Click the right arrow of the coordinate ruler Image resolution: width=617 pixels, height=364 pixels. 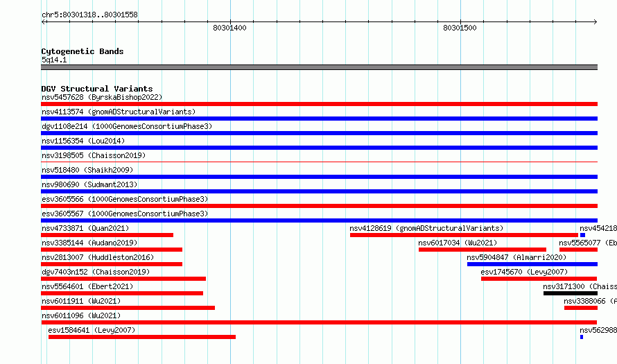595,22
